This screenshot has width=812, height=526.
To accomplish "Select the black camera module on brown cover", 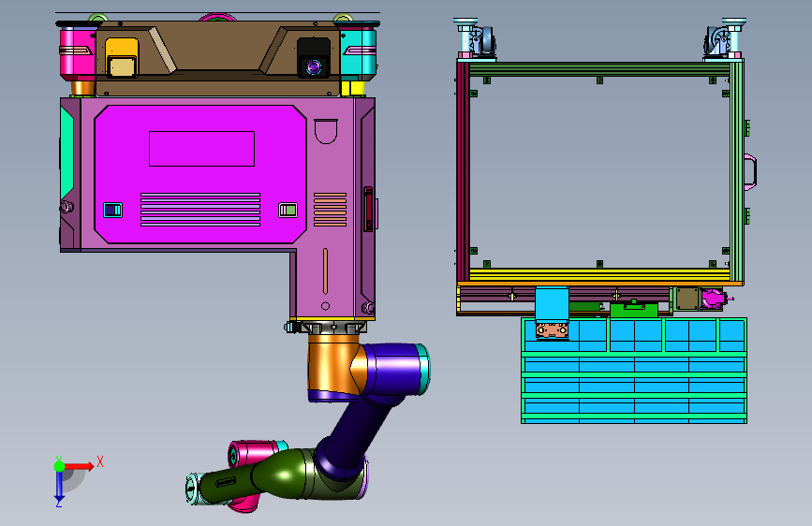I will tap(314, 57).
